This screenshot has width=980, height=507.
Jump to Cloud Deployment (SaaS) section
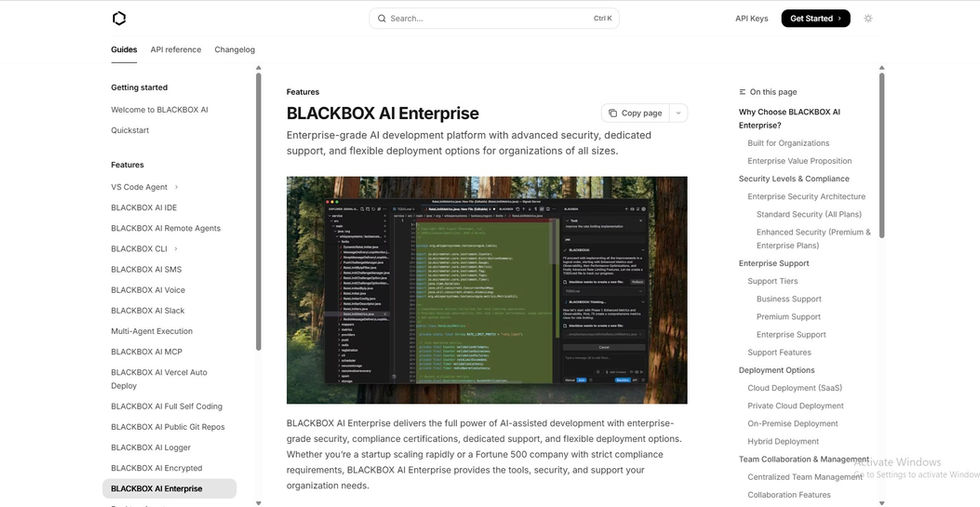tap(794, 388)
